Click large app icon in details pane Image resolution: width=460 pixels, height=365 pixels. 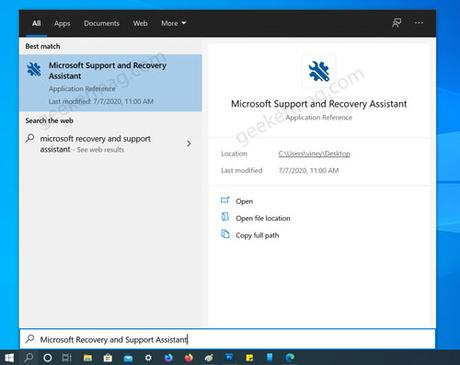(x=319, y=71)
